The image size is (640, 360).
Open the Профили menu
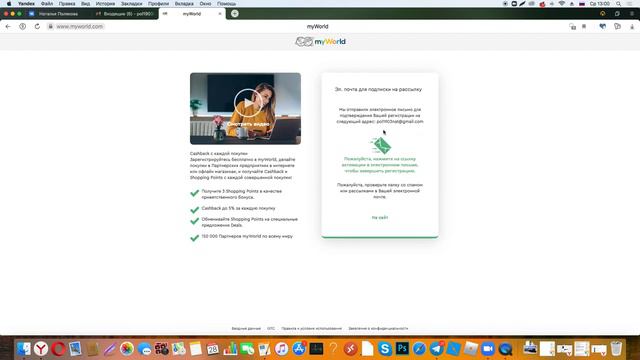158,4
